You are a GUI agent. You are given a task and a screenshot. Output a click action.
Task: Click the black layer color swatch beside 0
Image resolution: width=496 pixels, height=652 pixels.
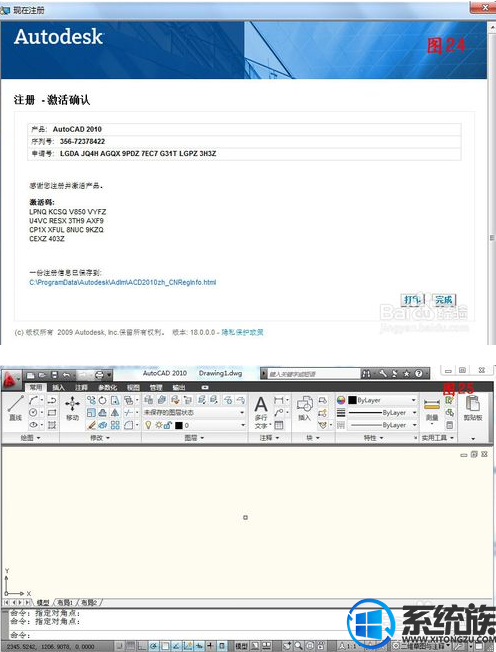(179, 425)
